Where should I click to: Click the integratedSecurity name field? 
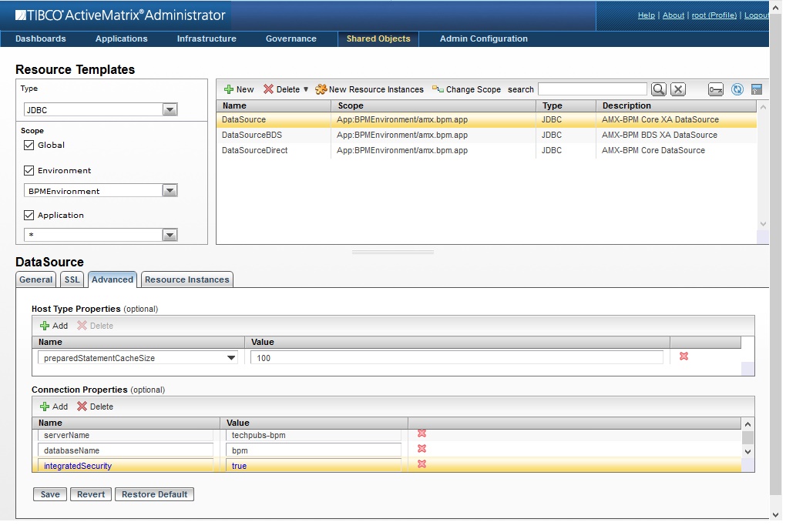tap(126, 466)
